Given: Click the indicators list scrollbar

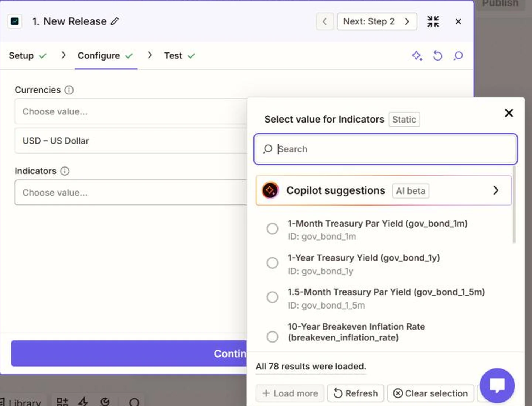Looking at the screenshot, I should [514, 205].
